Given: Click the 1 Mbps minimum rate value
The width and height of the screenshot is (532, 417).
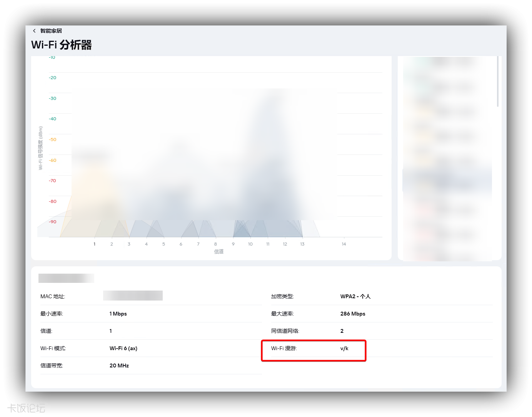Looking at the screenshot, I should (118, 314).
